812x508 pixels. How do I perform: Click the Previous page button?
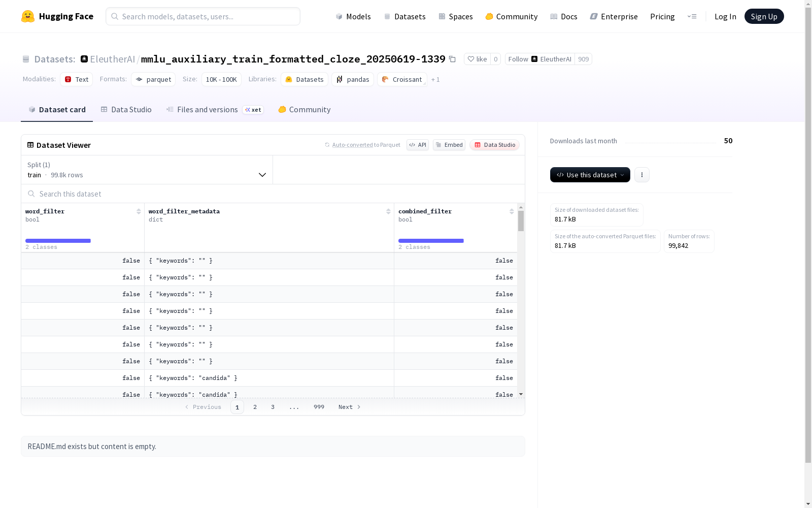point(203,407)
